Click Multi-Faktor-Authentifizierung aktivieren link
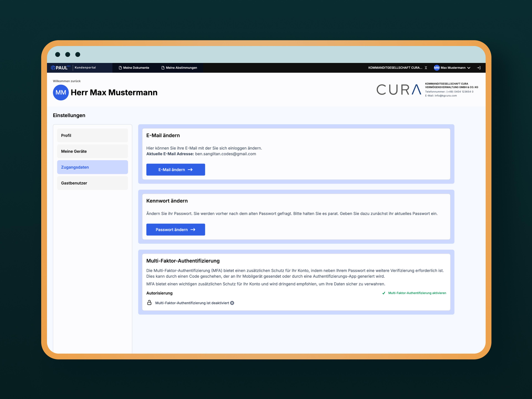This screenshot has width=532, height=399. pyautogui.click(x=417, y=293)
